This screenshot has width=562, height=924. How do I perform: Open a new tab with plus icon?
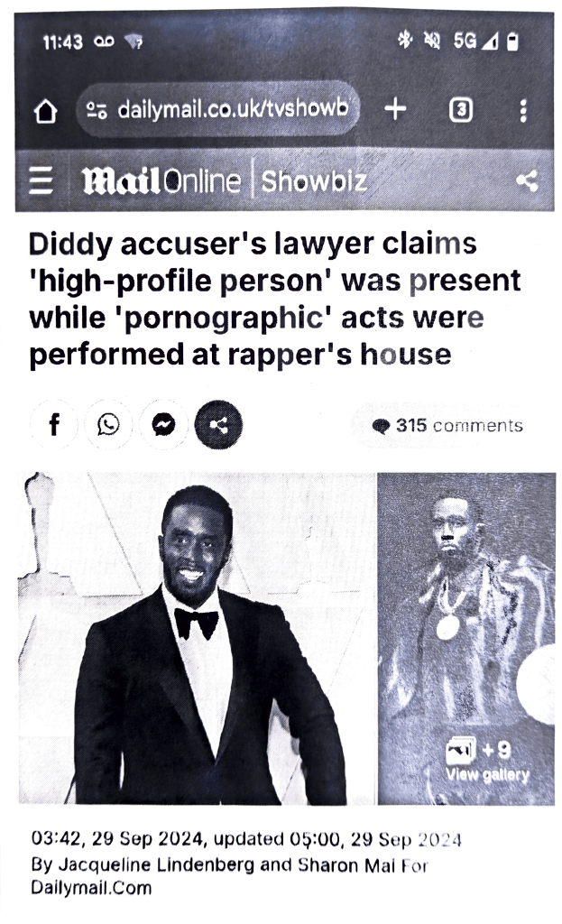[x=395, y=109]
